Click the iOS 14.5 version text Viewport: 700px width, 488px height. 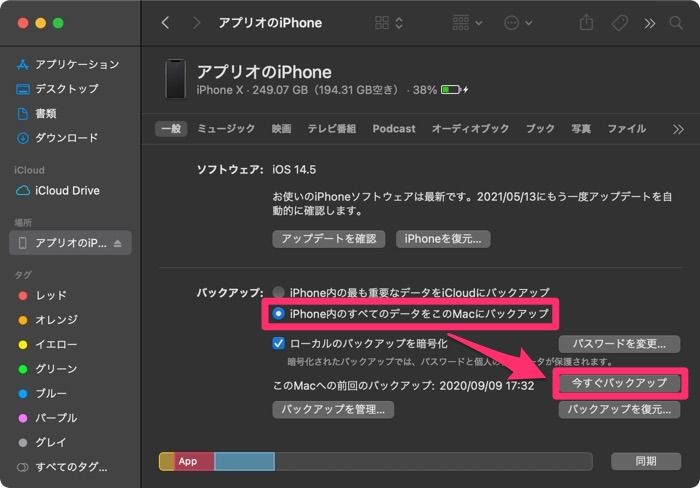(x=294, y=170)
